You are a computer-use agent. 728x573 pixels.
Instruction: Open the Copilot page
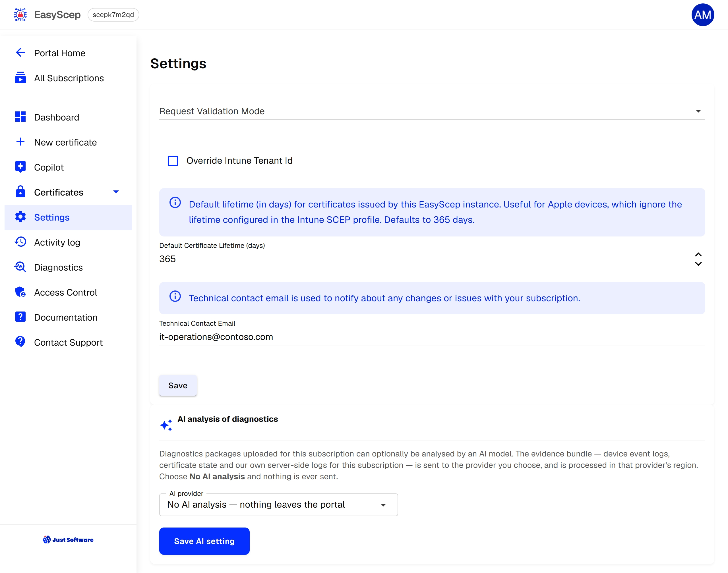point(68,167)
